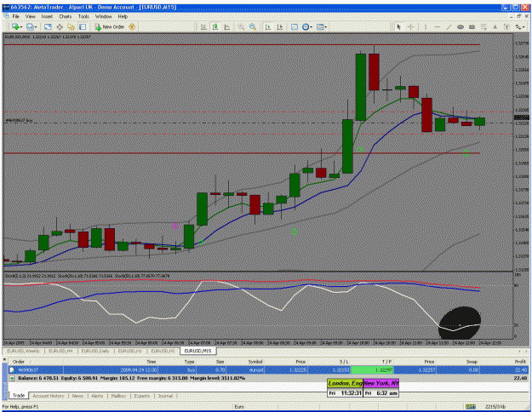Select the EURUSD,M15 chart tab

point(197,351)
